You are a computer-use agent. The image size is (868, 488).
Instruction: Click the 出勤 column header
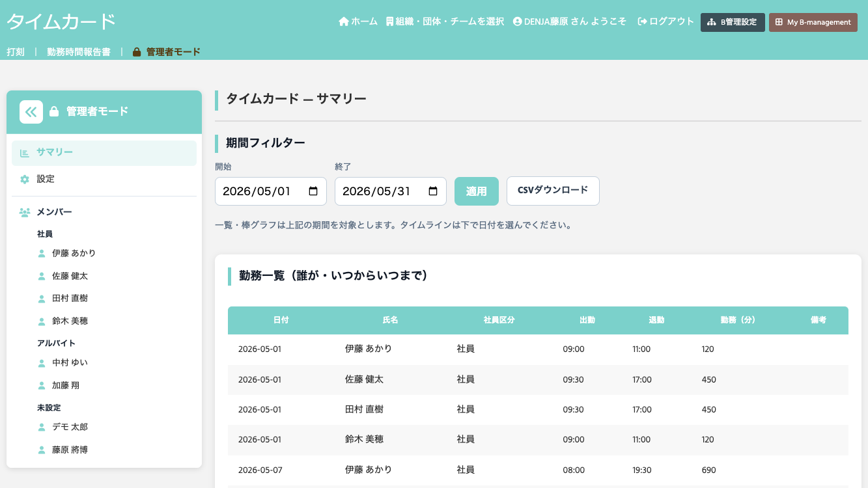click(587, 320)
